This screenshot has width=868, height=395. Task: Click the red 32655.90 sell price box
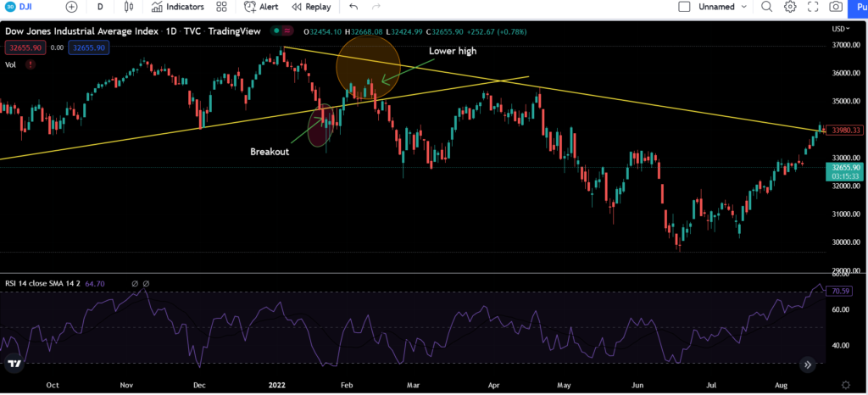pos(24,48)
